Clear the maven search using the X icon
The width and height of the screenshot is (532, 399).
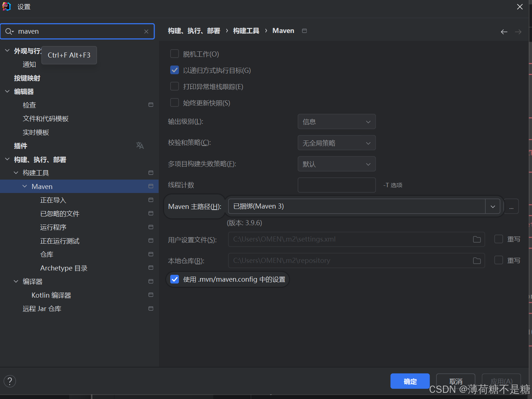coord(146,31)
